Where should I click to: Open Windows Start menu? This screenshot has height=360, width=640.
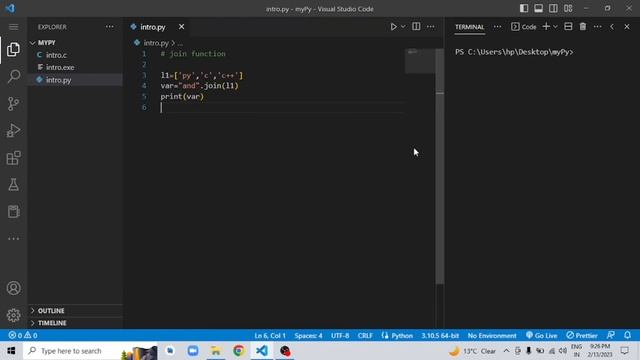[11, 351]
